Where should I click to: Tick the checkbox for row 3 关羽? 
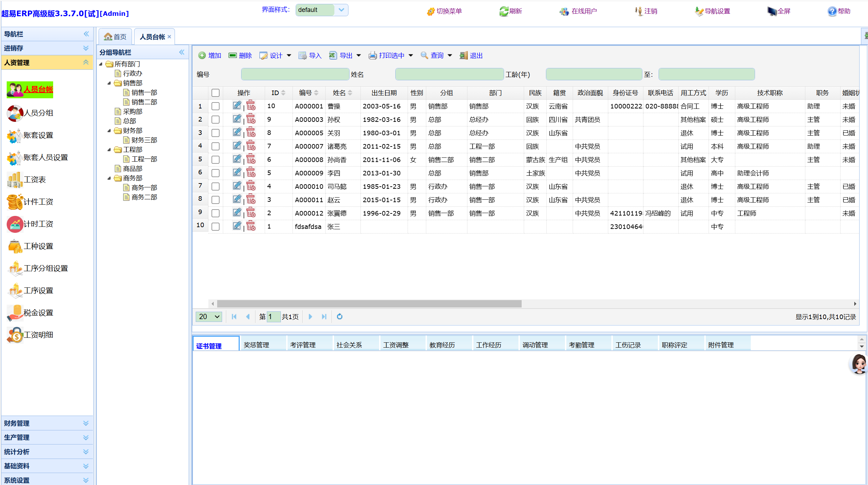click(215, 133)
